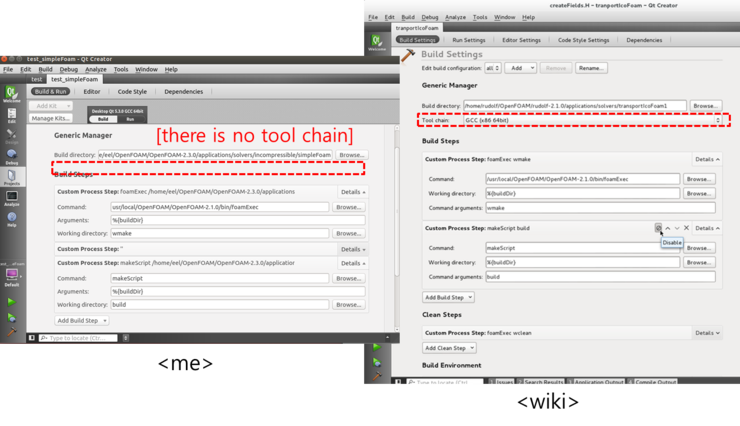Switch to Editor Settings tab
Image resolution: width=740 pixels, height=426 pixels.
(521, 40)
